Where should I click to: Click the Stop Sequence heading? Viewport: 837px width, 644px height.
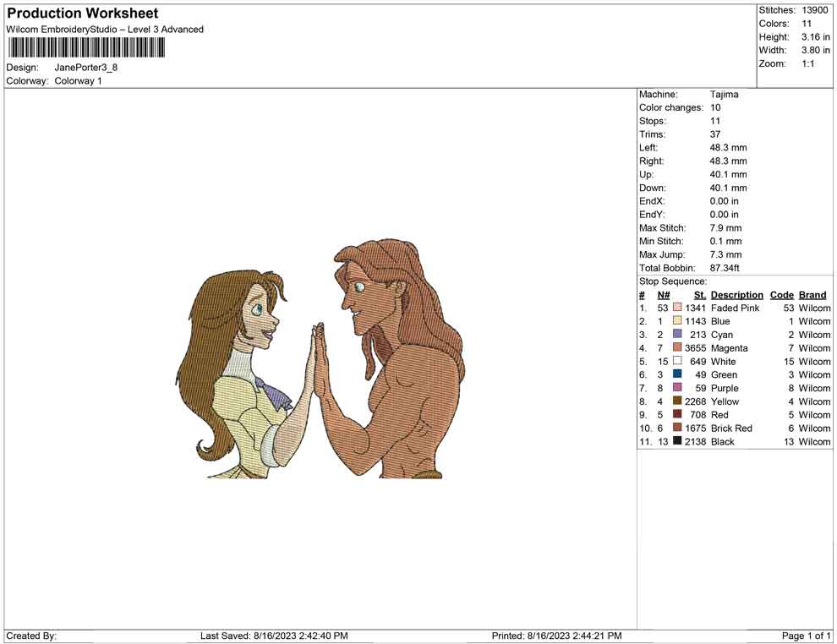coord(673,281)
